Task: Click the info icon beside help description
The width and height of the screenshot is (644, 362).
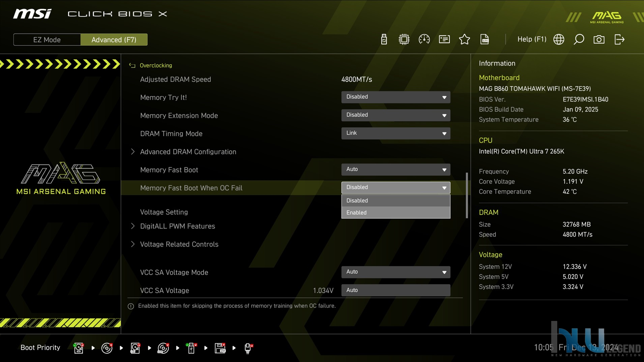Action: click(x=131, y=306)
